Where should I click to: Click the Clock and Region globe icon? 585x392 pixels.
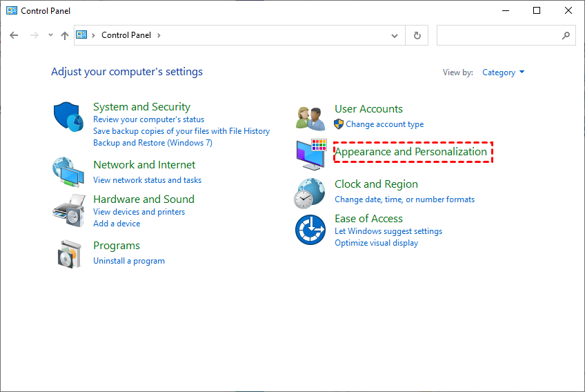tap(310, 193)
